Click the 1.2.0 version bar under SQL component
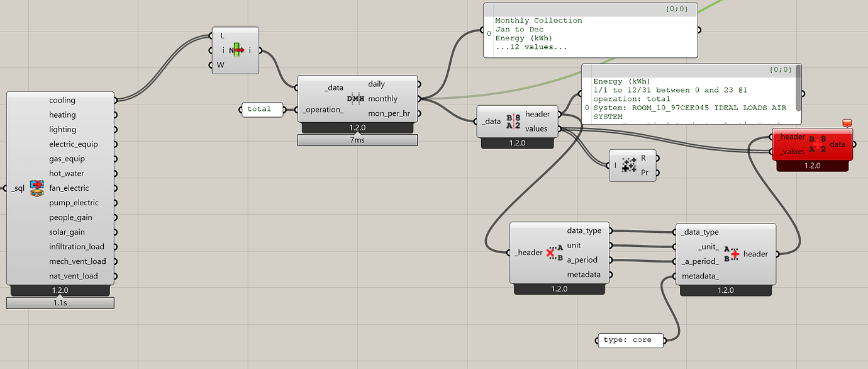This screenshot has width=868, height=369. 60,291
